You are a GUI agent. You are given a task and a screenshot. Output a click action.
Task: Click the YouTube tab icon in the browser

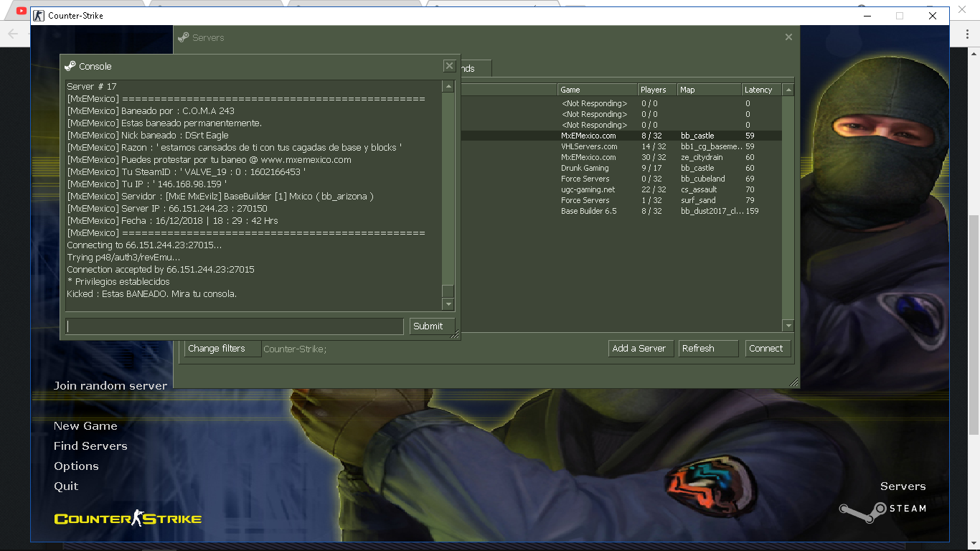(22, 11)
